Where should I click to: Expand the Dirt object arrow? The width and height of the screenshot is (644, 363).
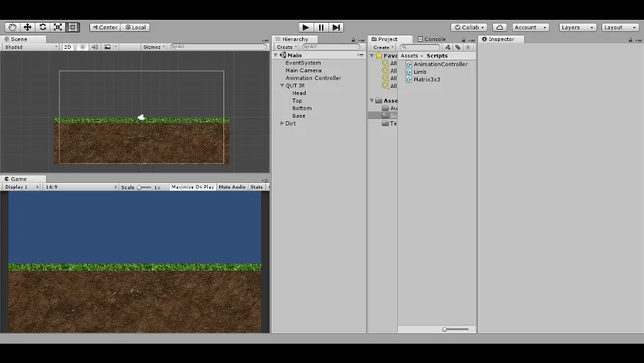click(x=282, y=123)
